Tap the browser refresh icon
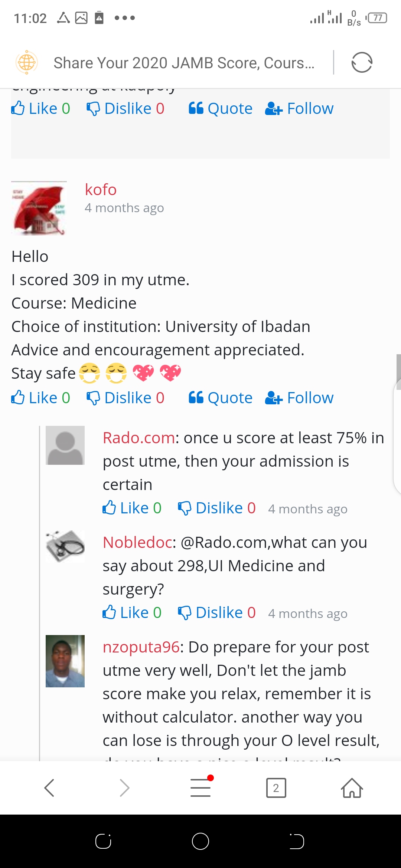The width and height of the screenshot is (401, 868). pyautogui.click(x=362, y=62)
